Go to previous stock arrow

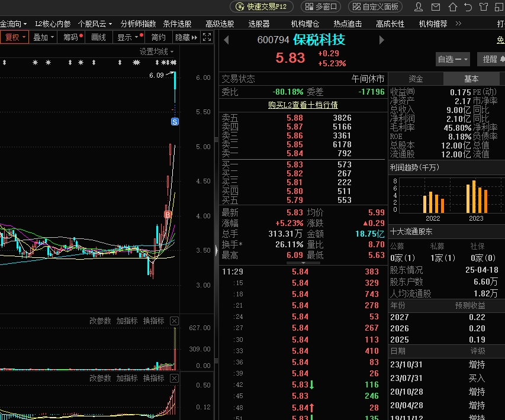[x=226, y=40]
